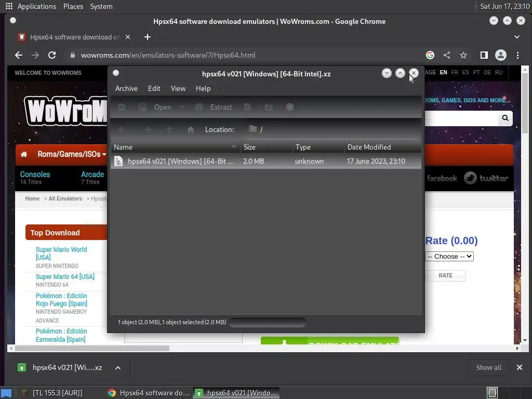The height and width of the screenshot is (399, 532).
Task: Click the Google icon in address bar
Action: [x=430, y=55]
